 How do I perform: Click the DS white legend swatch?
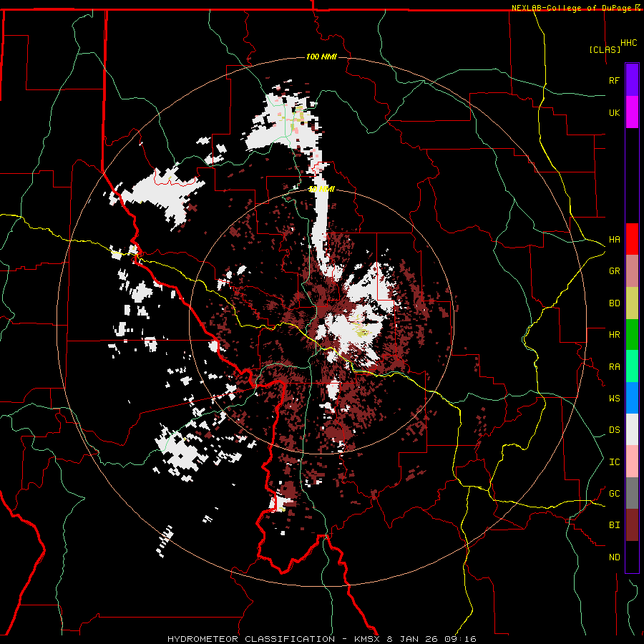click(632, 429)
